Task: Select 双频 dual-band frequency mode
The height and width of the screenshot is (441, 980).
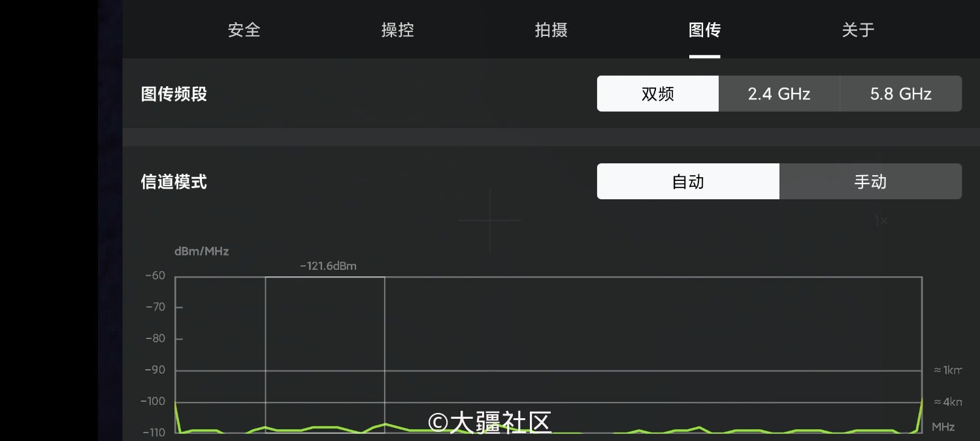Action: pyautogui.click(x=657, y=93)
